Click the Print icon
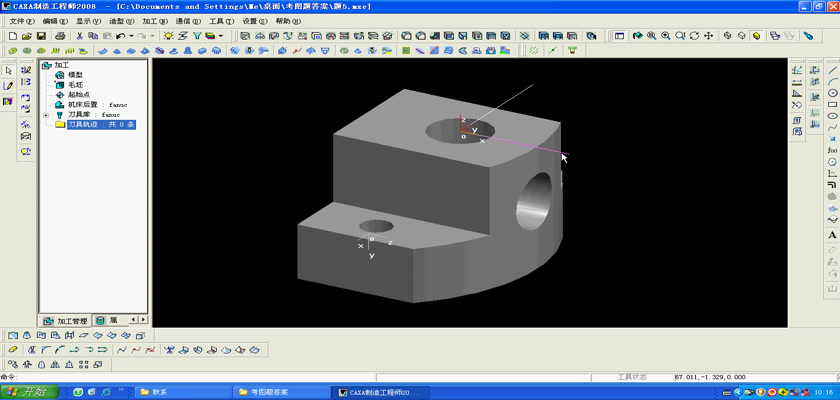 click(60, 36)
